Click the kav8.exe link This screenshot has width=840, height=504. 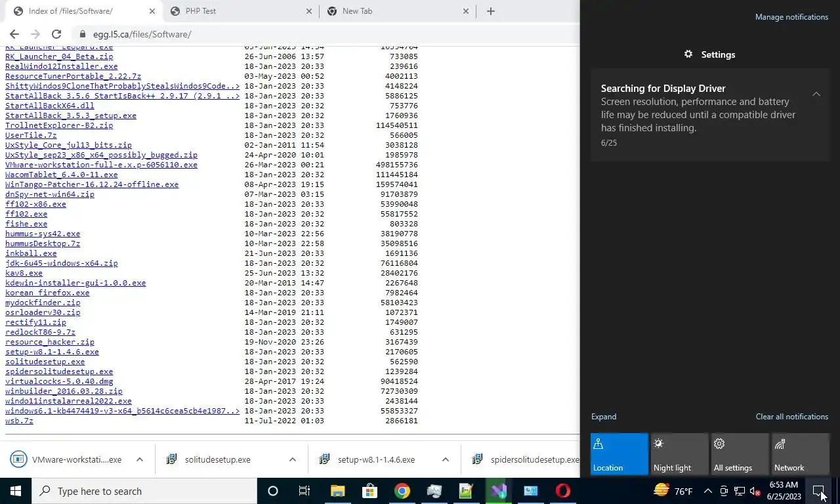(x=24, y=273)
